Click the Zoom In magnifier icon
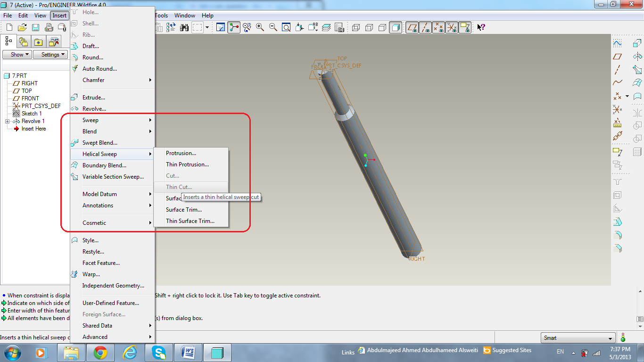The image size is (644, 362). 260,27
